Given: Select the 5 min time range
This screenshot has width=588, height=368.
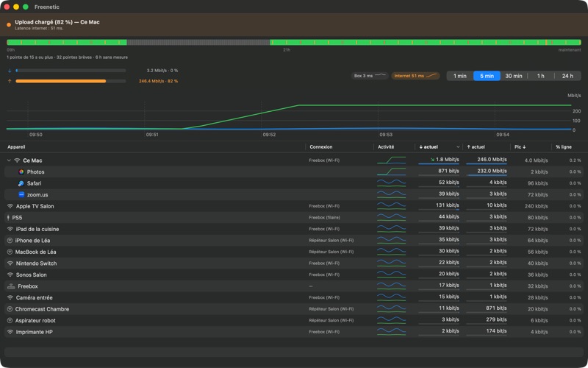Looking at the screenshot, I should 487,76.
